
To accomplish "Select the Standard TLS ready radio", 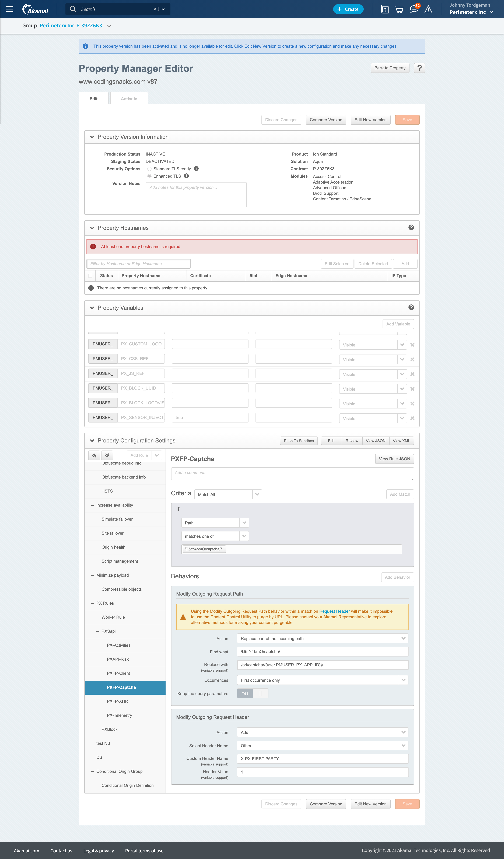I will 149,169.
